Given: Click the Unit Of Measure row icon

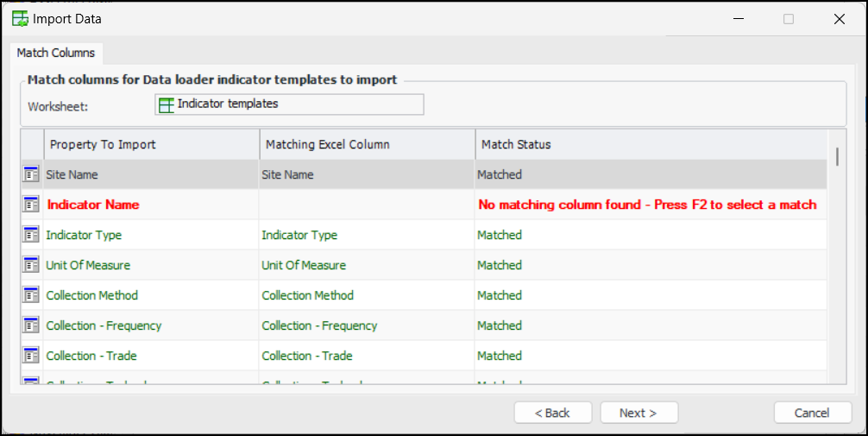Looking at the screenshot, I should 31,265.
